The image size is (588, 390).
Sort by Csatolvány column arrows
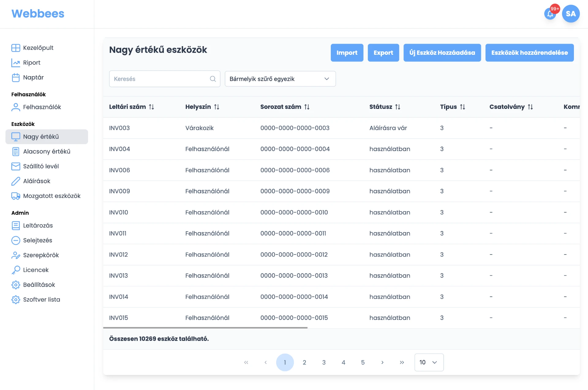[530, 107]
